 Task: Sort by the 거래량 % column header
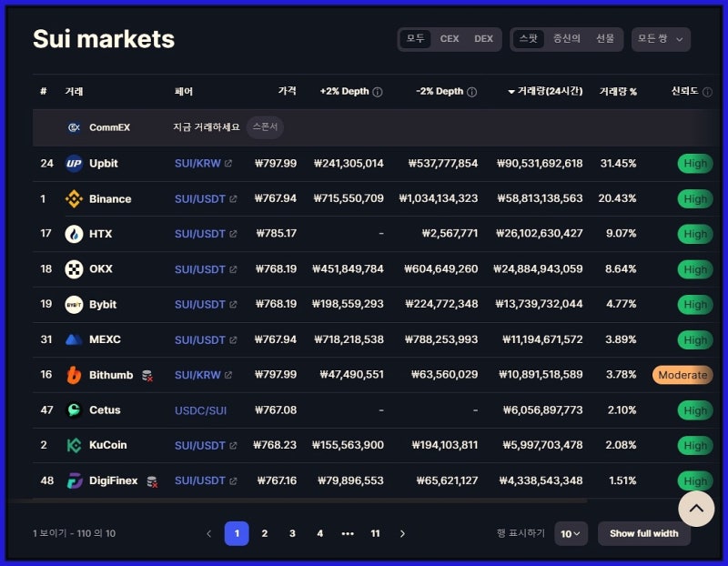pos(618,92)
